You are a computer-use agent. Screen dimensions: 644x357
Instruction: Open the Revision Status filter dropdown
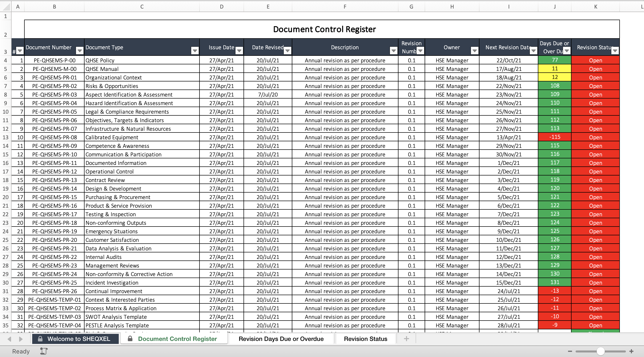pyautogui.click(x=615, y=51)
